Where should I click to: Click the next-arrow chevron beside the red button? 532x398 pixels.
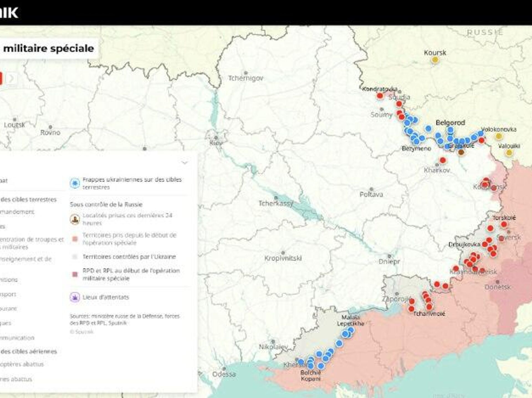(11, 78)
